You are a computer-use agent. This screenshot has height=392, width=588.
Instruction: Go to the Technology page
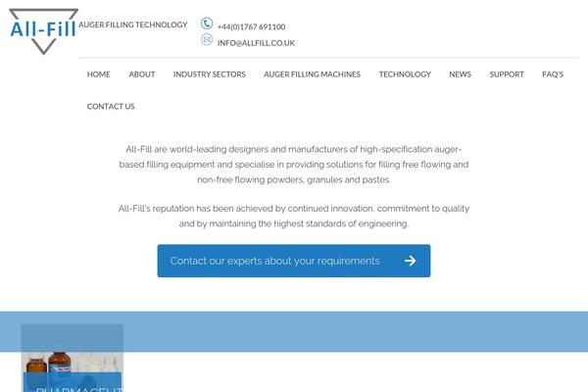pyautogui.click(x=405, y=74)
